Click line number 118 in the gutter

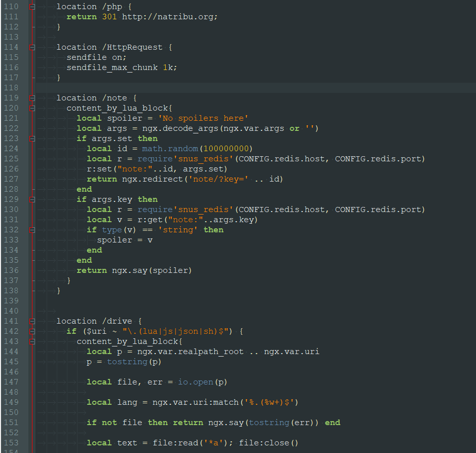11,88
